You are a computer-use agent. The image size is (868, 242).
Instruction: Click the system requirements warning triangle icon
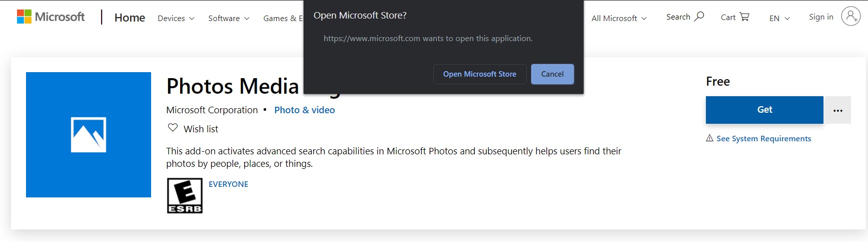point(709,138)
